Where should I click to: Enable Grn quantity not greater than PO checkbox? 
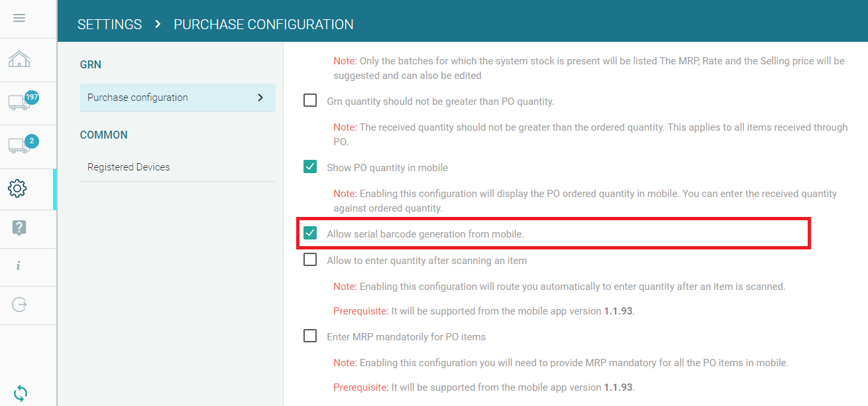click(310, 101)
